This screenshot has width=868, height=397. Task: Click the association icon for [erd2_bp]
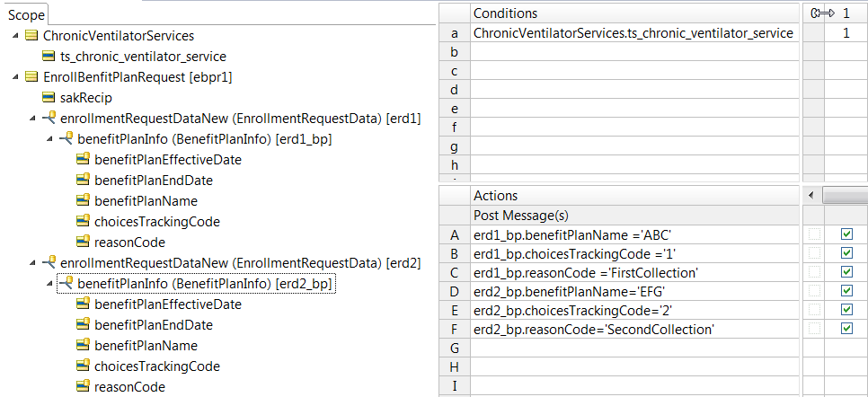66,282
